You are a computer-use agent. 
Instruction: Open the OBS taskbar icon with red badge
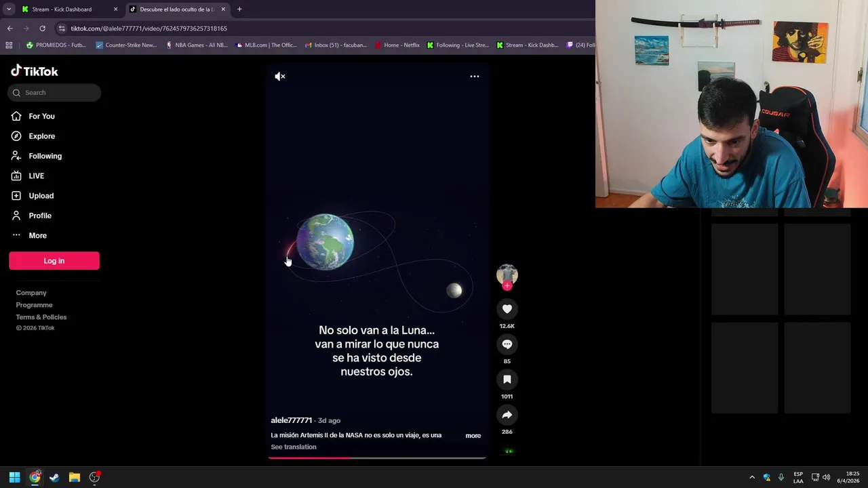(x=94, y=477)
